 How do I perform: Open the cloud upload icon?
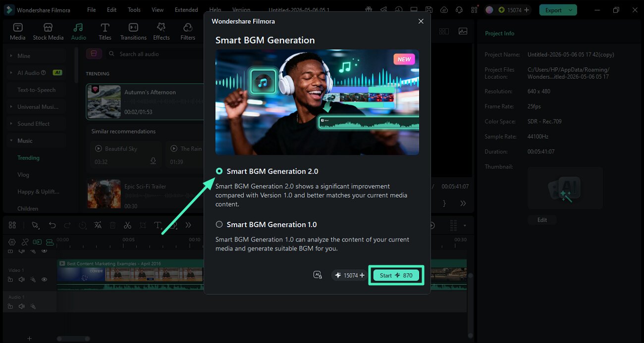(x=444, y=10)
